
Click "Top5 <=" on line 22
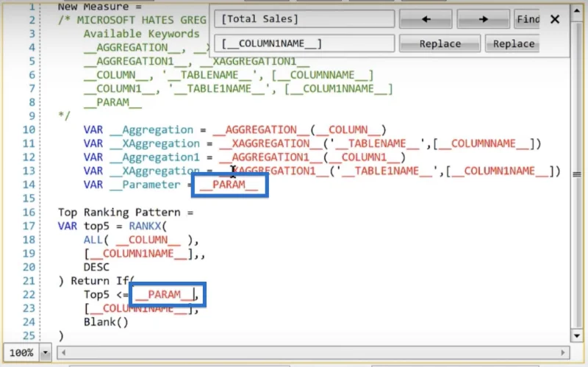(x=106, y=294)
